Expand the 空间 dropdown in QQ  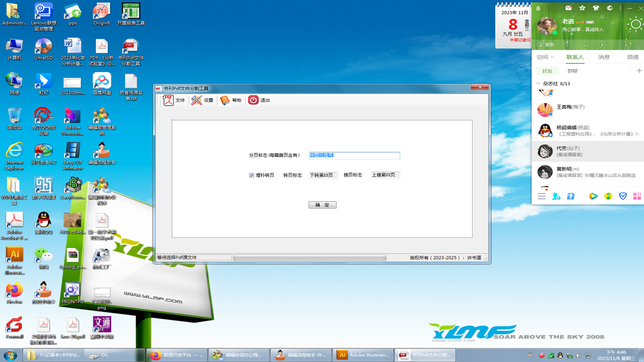(x=545, y=57)
